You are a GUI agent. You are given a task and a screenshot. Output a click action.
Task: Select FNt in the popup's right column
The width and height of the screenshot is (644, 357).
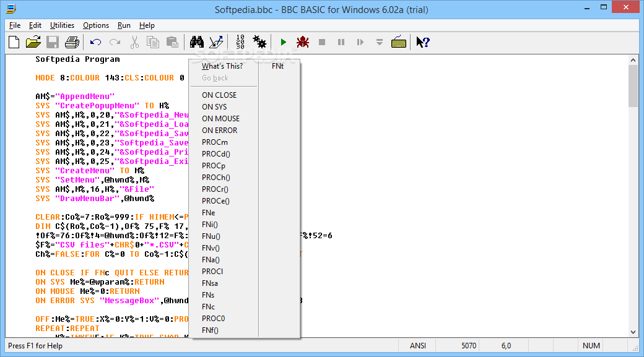click(x=277, y=66)
